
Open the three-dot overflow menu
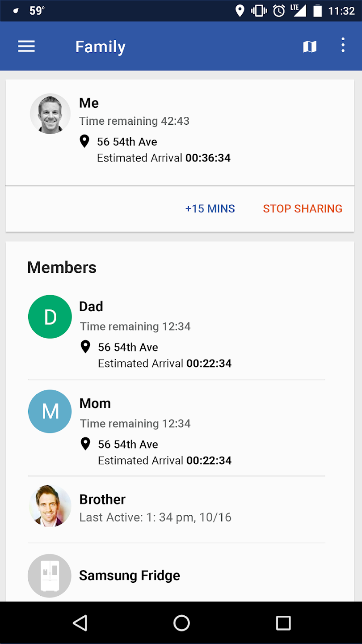pyautogui.click(x=343, y=46)
